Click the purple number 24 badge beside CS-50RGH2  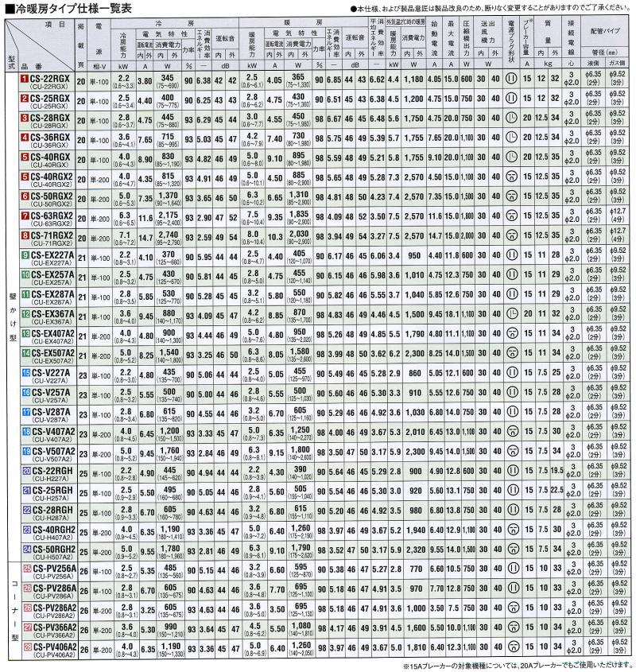coord(27,549)
